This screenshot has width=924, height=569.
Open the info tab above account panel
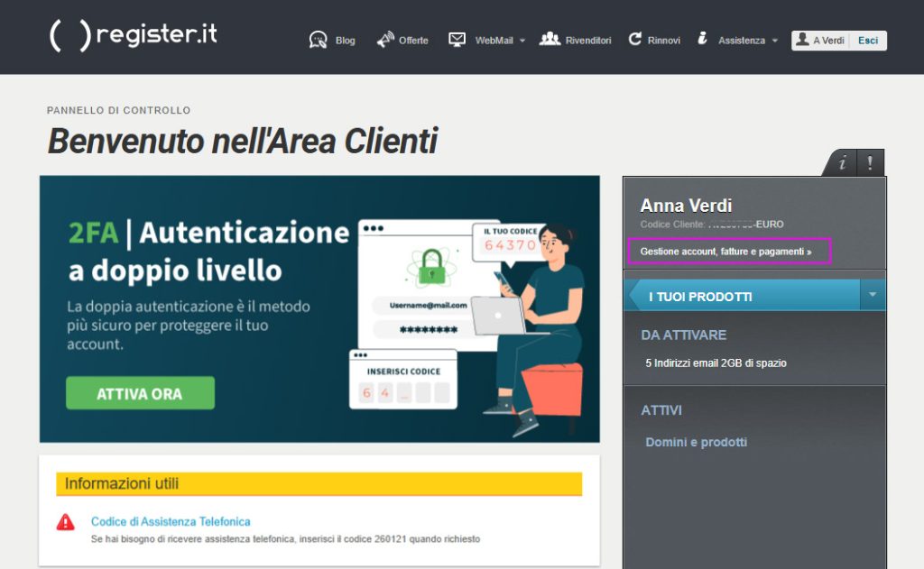pos(842,163)
